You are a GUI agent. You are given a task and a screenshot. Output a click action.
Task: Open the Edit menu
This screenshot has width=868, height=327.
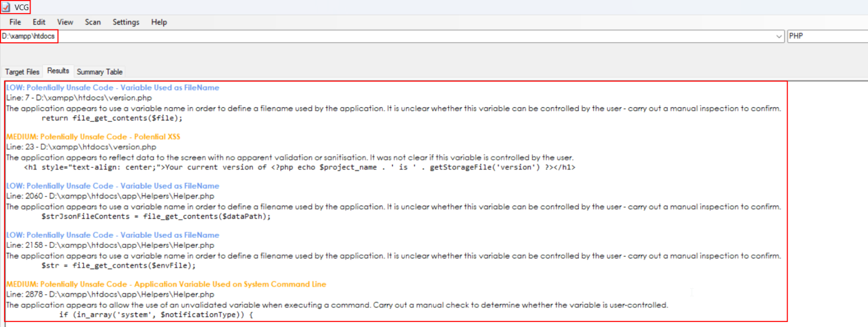click(39, 22)
